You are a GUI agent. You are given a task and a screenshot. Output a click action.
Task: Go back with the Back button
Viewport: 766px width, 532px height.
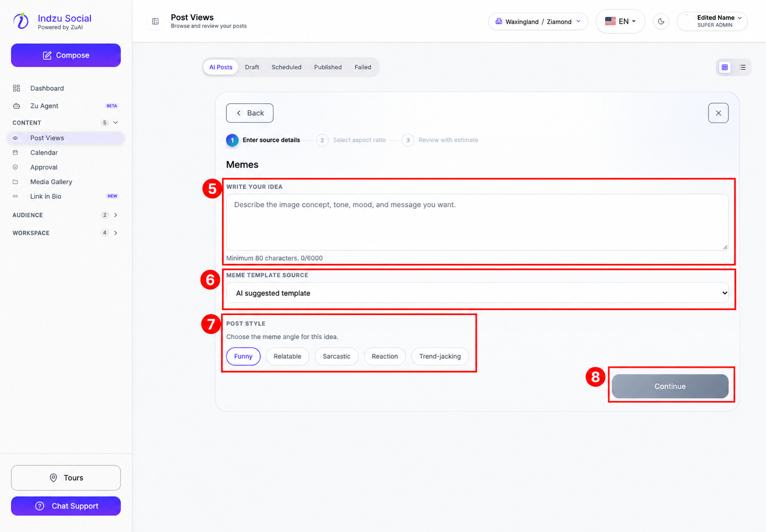[250, 113]
